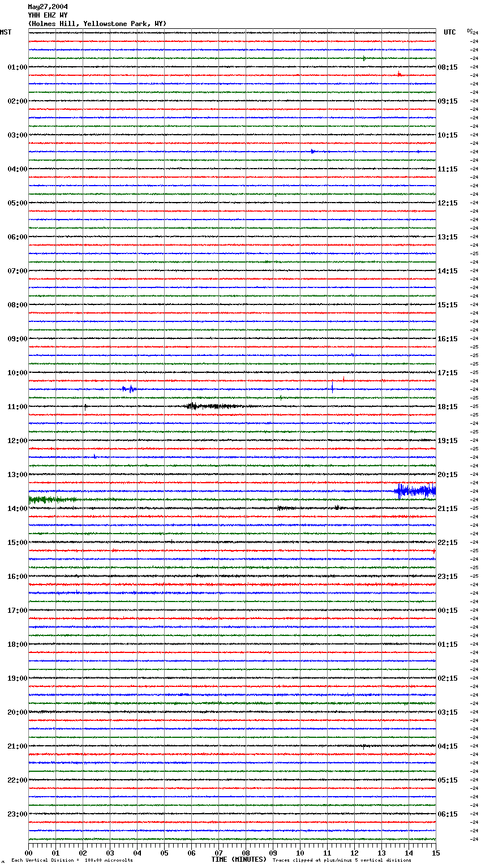This screenshot has width=481, height=868.
Task: Click the 16:15 UTC time label
Action: [x=448, y=339]
